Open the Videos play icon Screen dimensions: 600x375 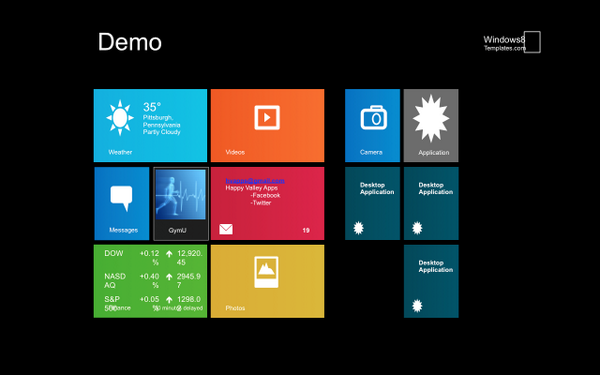pyautogui.click(x=267, y=117)
